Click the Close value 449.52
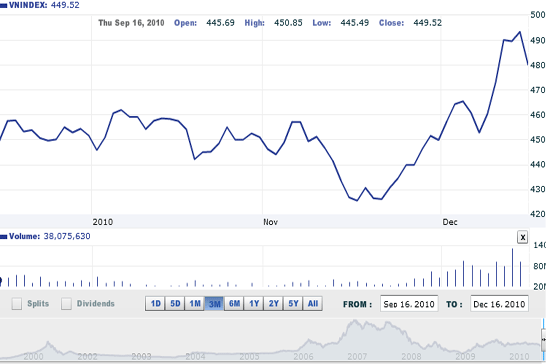 click(428, 23)
